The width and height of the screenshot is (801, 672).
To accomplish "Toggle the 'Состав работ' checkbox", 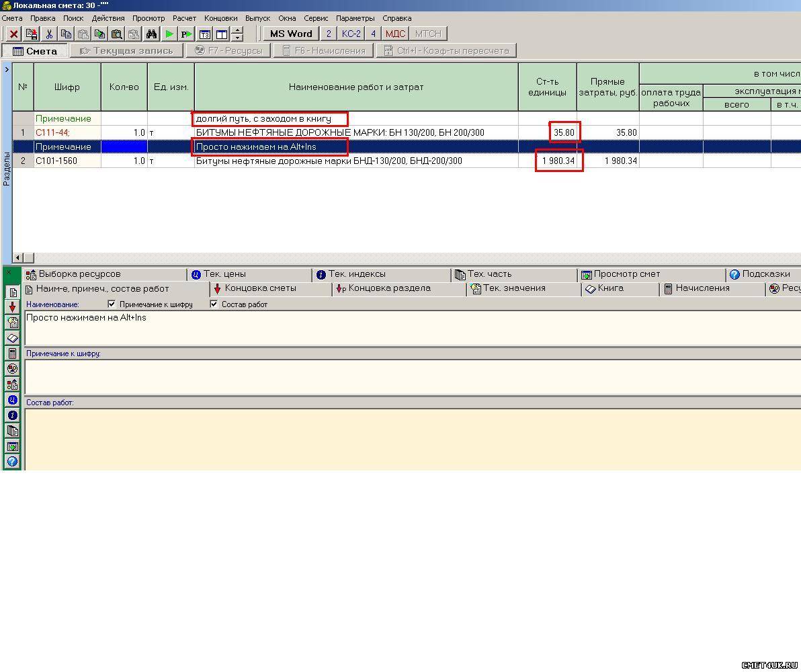I will [x=214, y=304].
